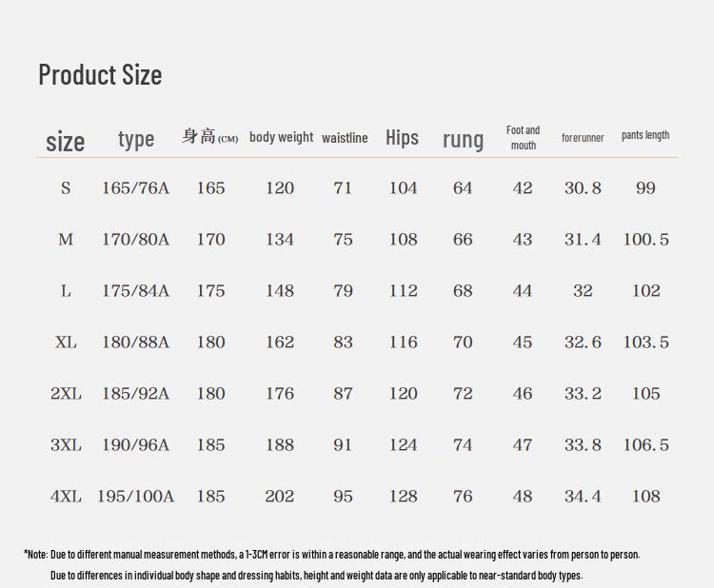Select the 'Hips' column header

tap(402, 137)
